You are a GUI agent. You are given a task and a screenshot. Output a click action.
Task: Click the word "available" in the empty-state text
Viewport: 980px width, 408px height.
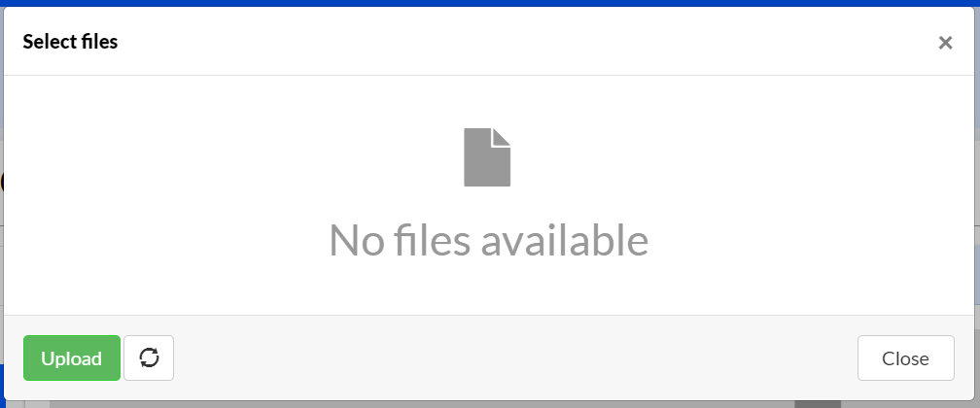point(564,241)
